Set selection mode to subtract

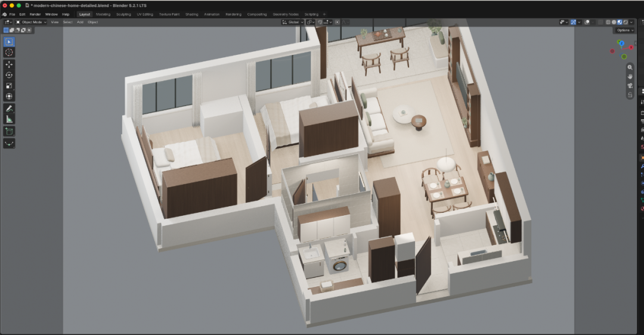17,30
